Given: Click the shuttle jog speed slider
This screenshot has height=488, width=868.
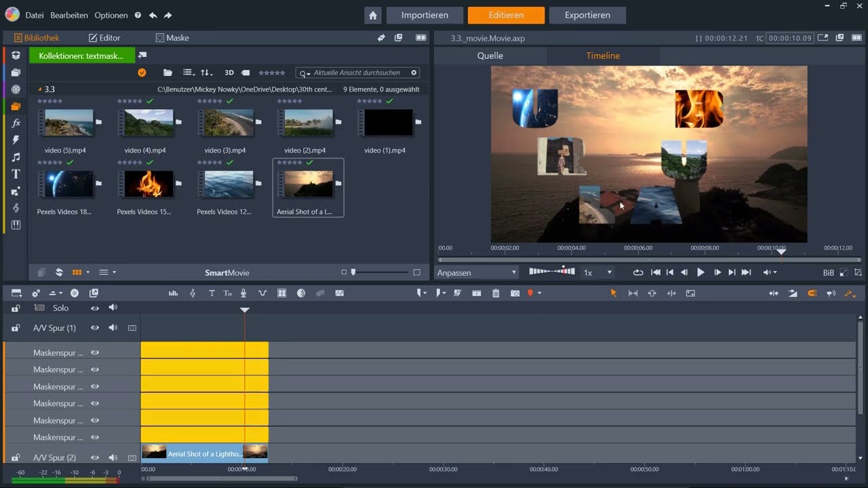Looking at the screenshot, I should 551,271.
